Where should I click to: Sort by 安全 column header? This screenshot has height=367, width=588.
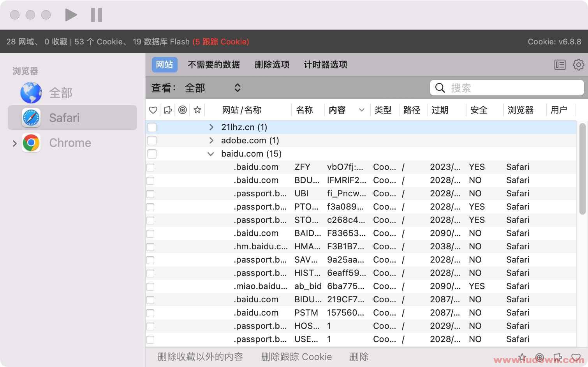point(479,110)
